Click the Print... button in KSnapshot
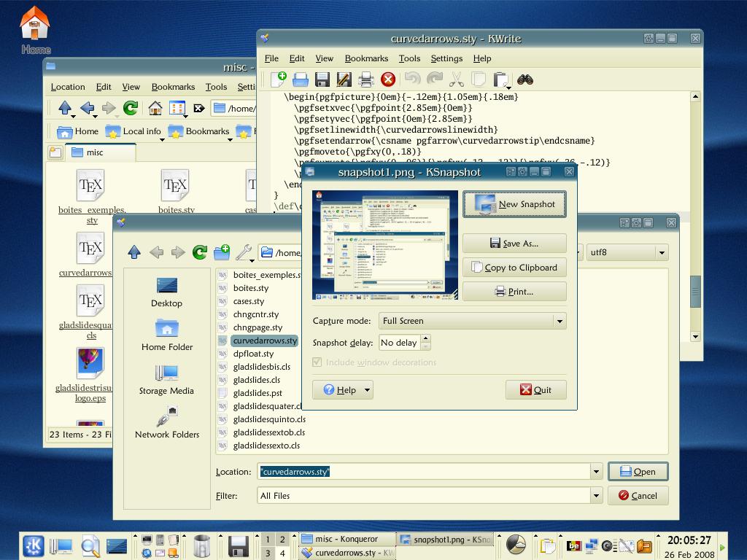Screen dimensions: 747x560 (x=514, y=292)
